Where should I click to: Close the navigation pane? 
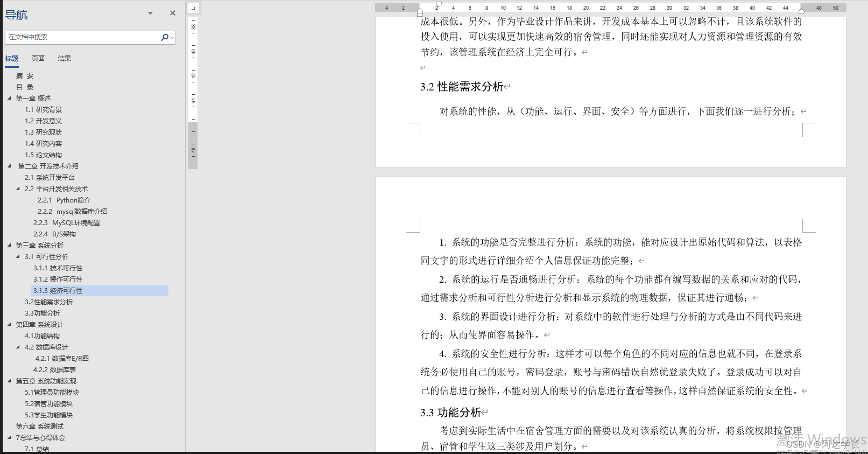click(173, 13)
